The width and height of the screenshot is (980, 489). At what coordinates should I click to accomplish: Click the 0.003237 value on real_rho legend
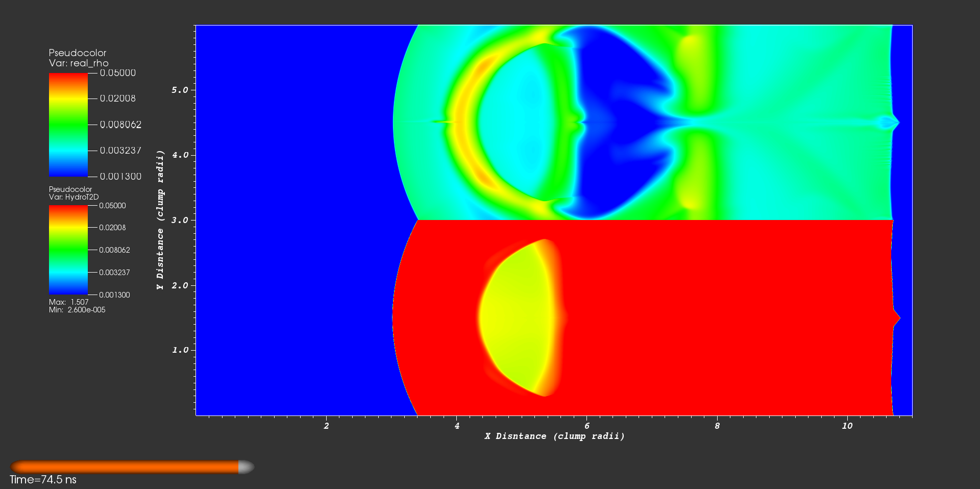[x=120, y=151]
